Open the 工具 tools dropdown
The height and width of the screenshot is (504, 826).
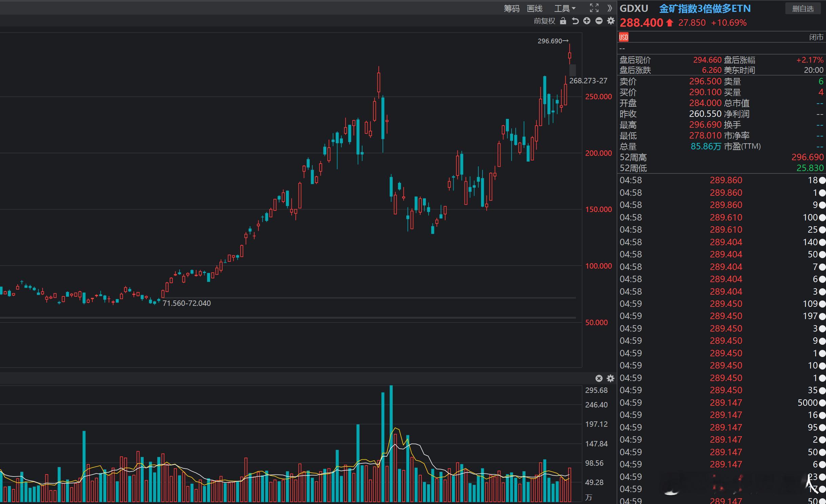(564, 8)
